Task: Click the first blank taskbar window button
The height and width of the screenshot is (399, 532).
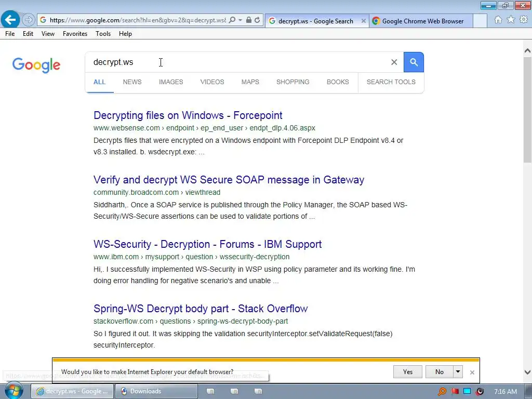Action: [210, 391]
